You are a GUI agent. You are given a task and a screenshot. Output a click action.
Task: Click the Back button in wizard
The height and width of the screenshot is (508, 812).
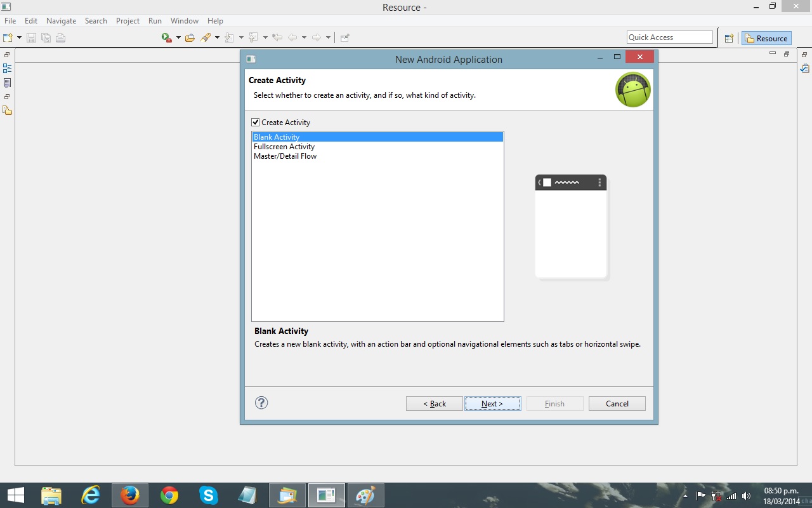(435, 404)
